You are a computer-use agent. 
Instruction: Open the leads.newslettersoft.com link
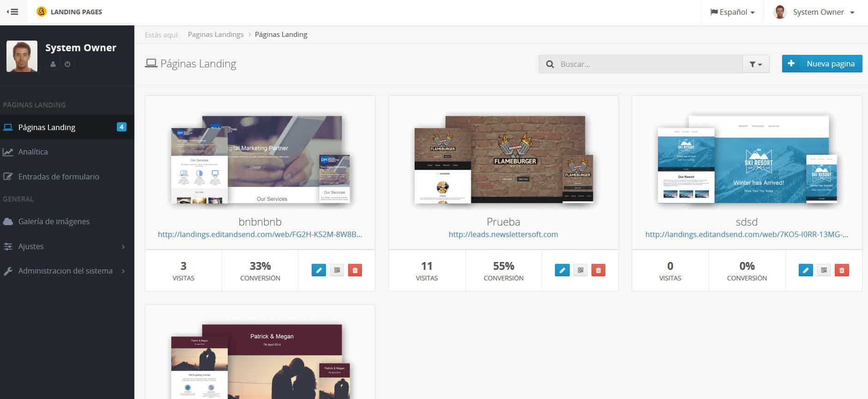[503, 234]
